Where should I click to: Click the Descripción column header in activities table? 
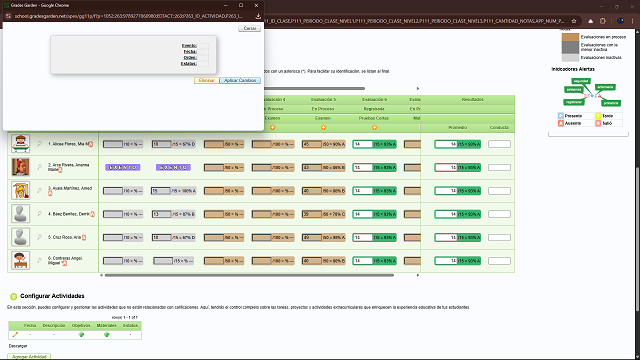click(54, 325)
